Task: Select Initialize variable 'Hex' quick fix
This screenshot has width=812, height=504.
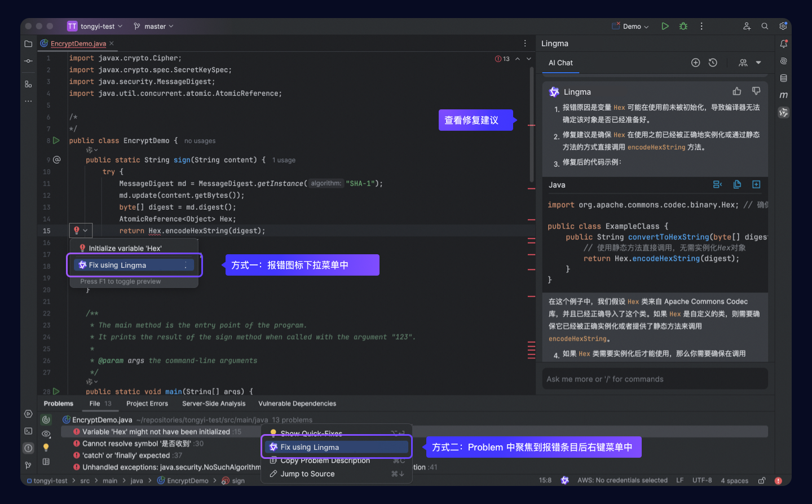Action: 134,248
